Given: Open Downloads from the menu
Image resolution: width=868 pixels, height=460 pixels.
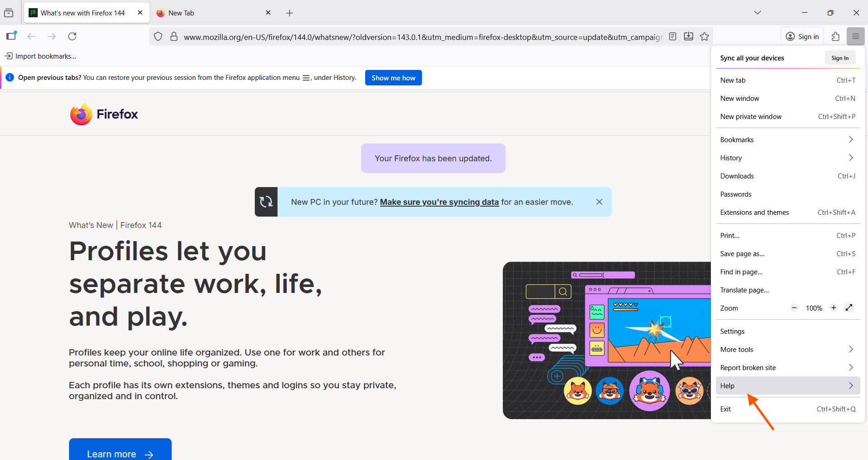Looking at the screenshot, I should pos(788,176).
